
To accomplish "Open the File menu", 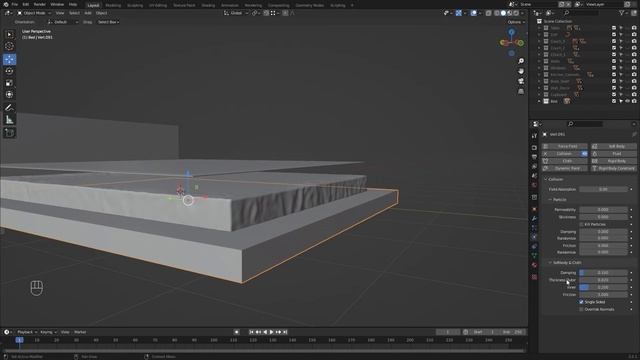I will click(14, 4).
